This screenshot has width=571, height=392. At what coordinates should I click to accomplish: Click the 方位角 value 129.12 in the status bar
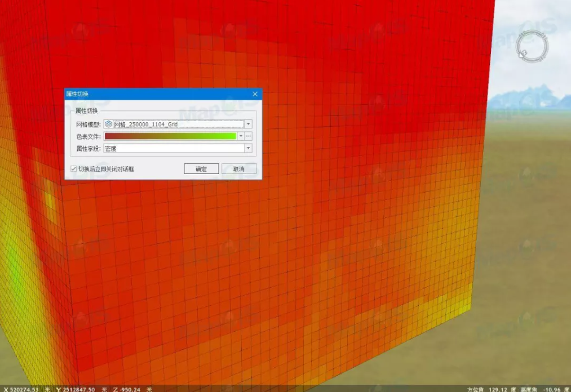point(498,389)
